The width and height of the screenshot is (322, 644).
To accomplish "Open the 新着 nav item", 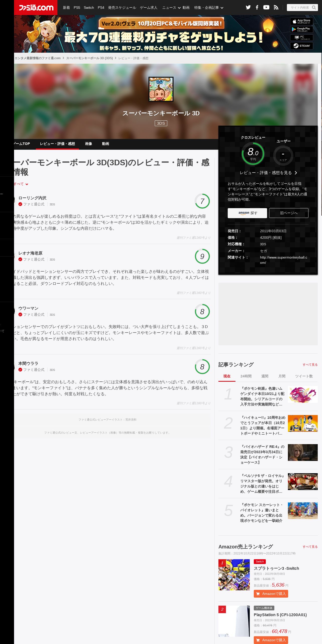I will coord(66,8).
